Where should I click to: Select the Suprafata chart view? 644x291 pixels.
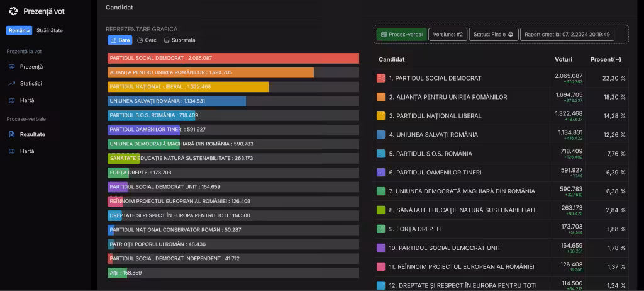pos(179,40)
